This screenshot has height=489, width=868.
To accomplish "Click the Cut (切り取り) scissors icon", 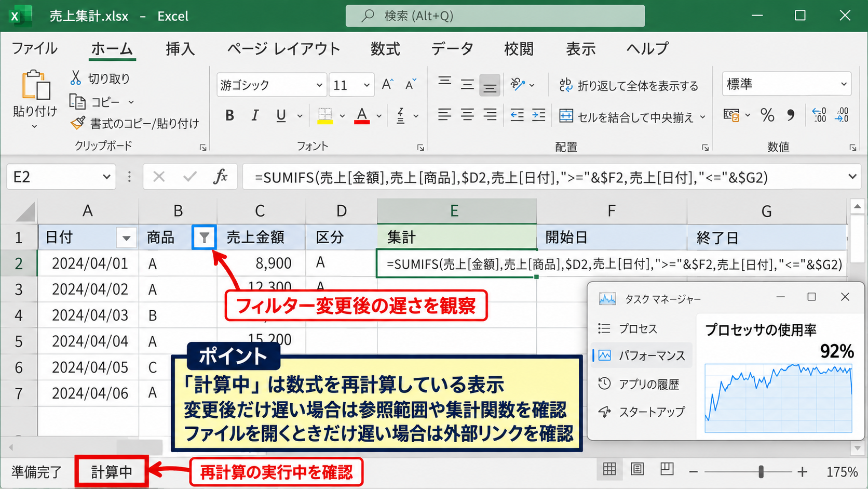I will [x=76, y=78].
